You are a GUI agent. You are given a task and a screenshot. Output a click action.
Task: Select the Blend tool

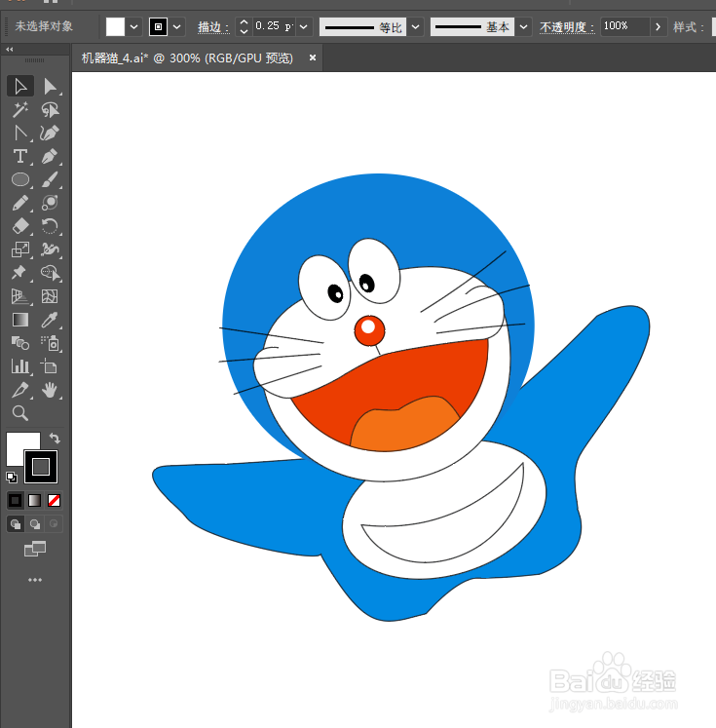point(20,344)
